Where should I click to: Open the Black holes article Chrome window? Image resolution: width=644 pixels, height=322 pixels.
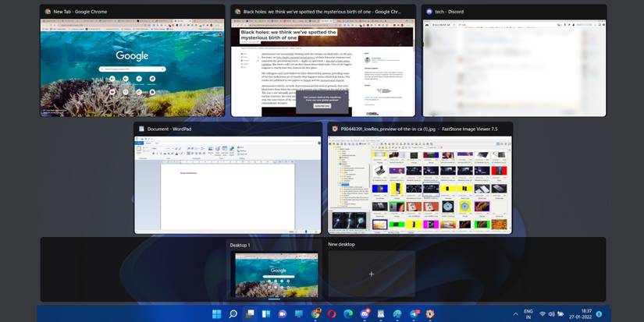(323, 61)
